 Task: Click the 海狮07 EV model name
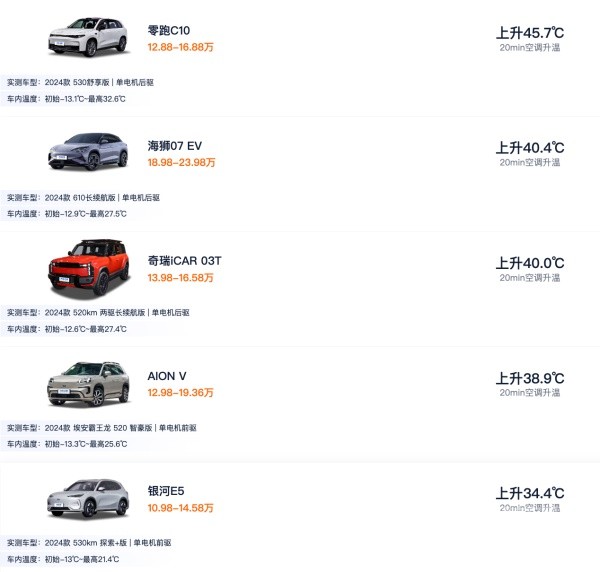pos(174,146)
